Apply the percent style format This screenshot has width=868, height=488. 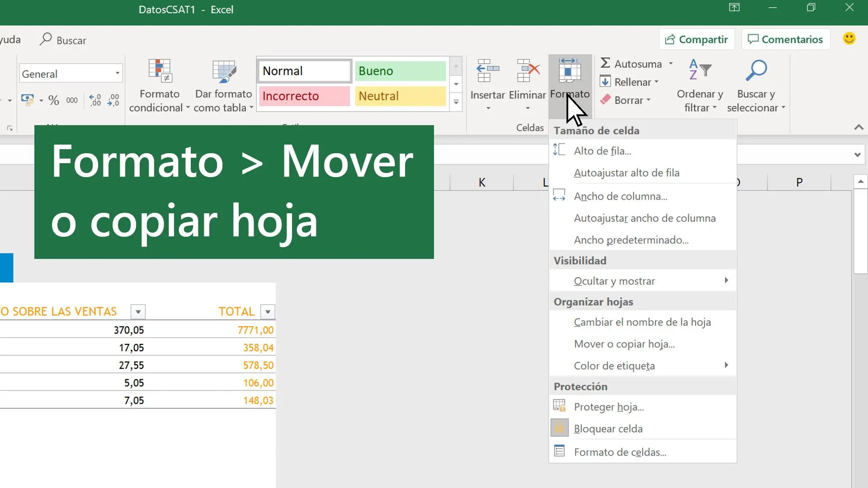coord(54,100)
